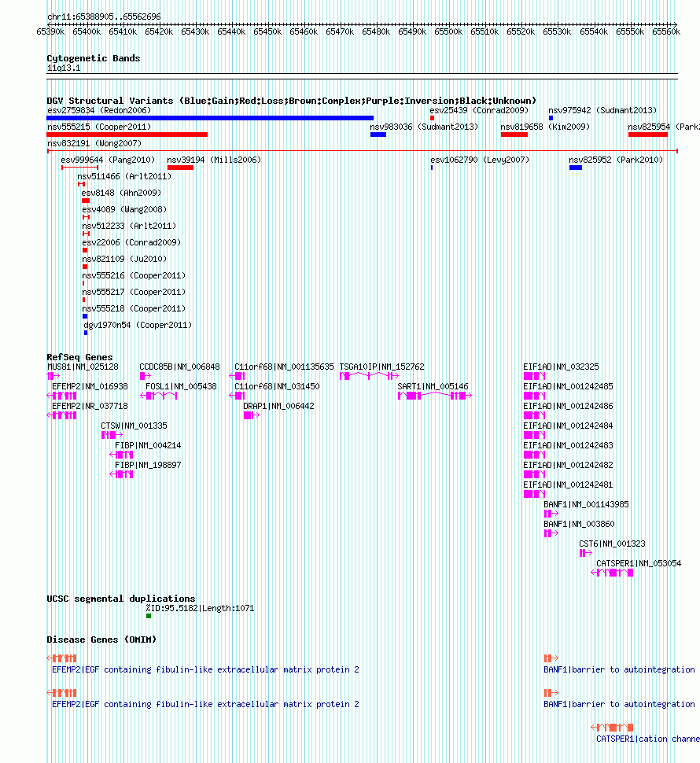Click the nsv825952 blue variant bar
Viewport: 700px width, 763px height.
pos(576,168)
